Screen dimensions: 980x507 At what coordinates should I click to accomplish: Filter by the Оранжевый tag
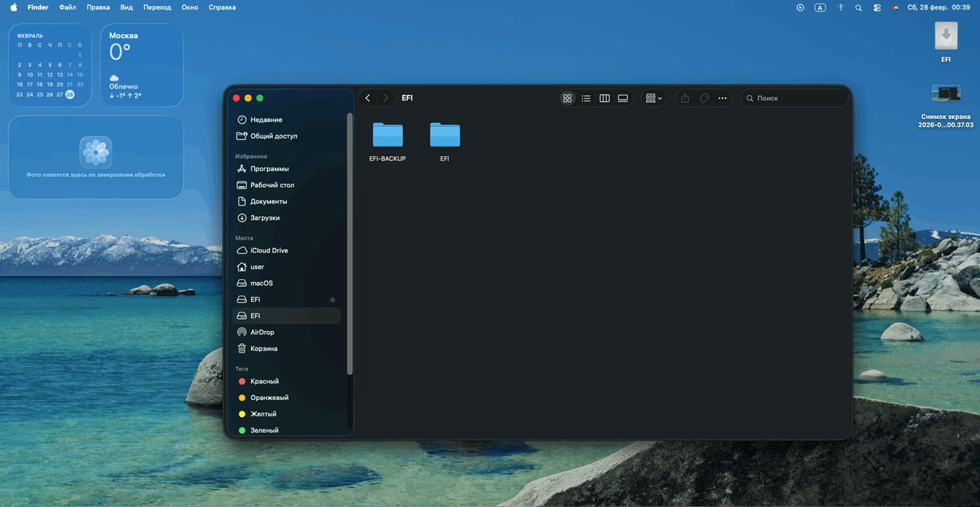click(286, 397)
